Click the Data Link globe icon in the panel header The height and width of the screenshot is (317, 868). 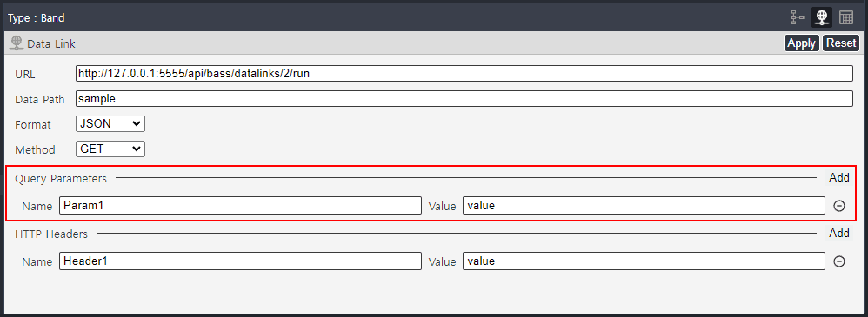click(16, 43)
